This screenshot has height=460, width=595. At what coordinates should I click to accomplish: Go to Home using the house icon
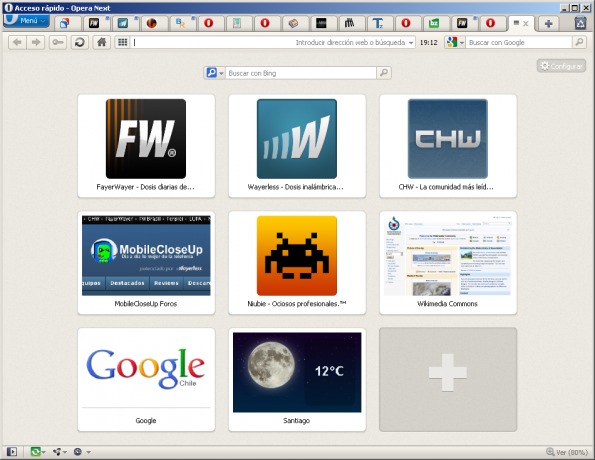[x=101, y=43]
